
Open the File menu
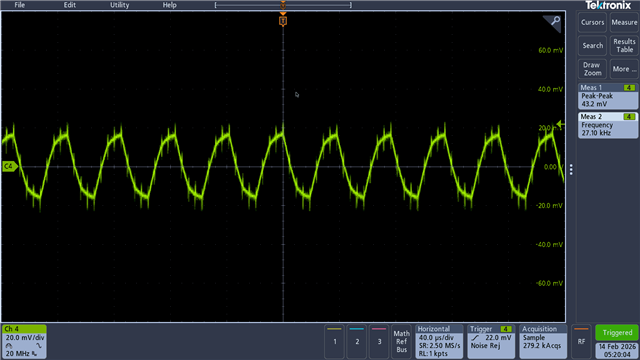pos(20,5)
